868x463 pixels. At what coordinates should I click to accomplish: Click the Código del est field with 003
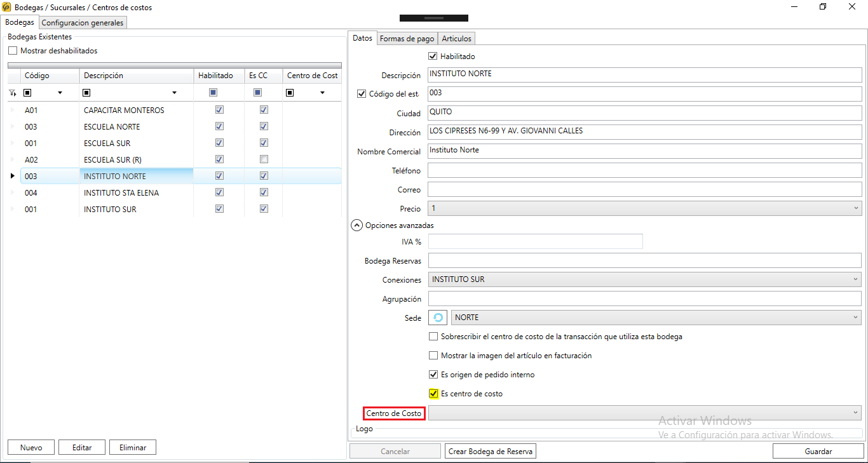644,94
